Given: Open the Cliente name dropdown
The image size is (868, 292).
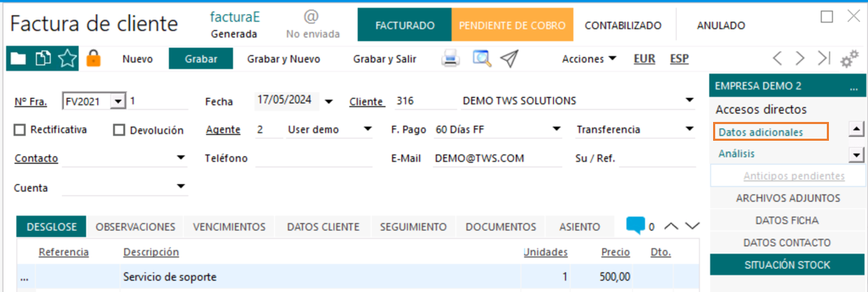Looking at the screenshot, I should pos(689,101).
